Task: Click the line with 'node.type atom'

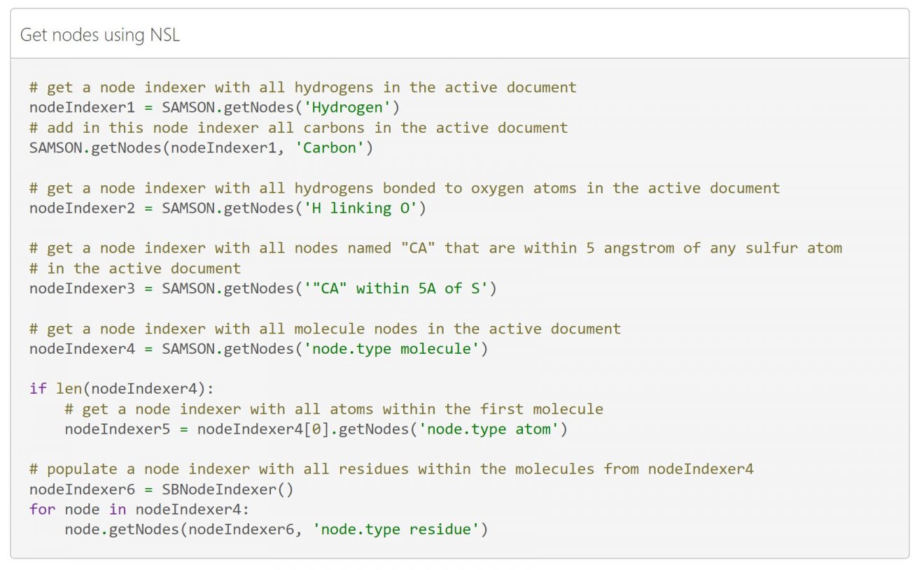Action: [x=316, y=429]
